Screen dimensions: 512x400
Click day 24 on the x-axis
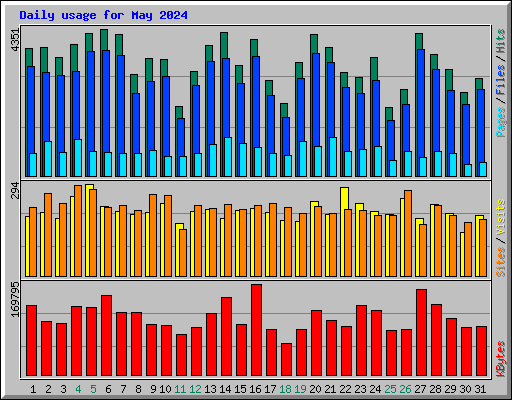(x=375, y=389)
